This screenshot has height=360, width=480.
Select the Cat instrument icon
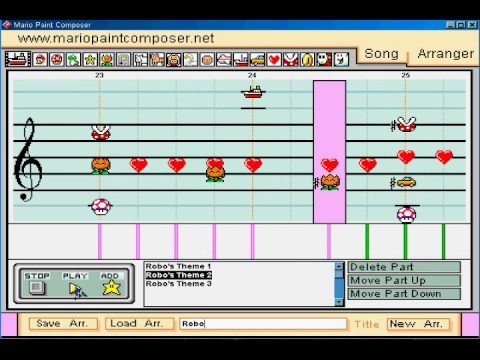(157, 60)
